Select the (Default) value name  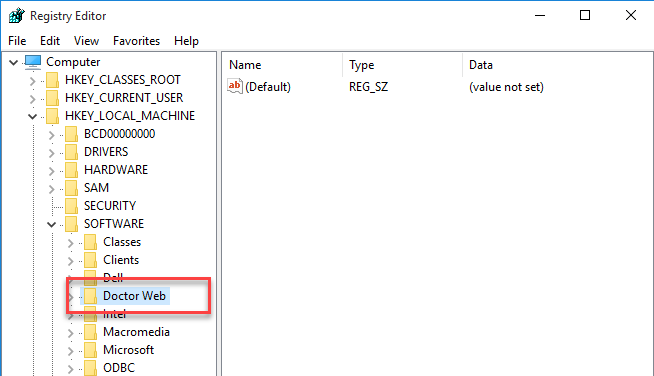point(268,87)
